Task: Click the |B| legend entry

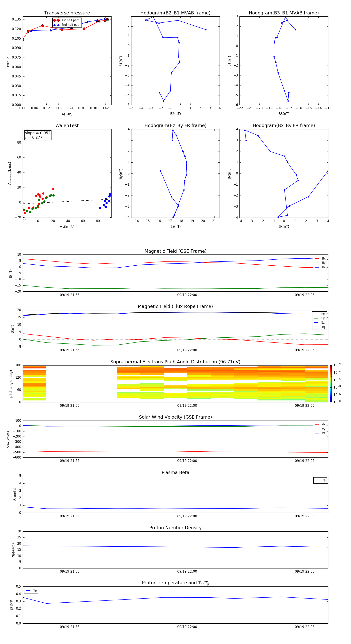Action: pos(320,327)
